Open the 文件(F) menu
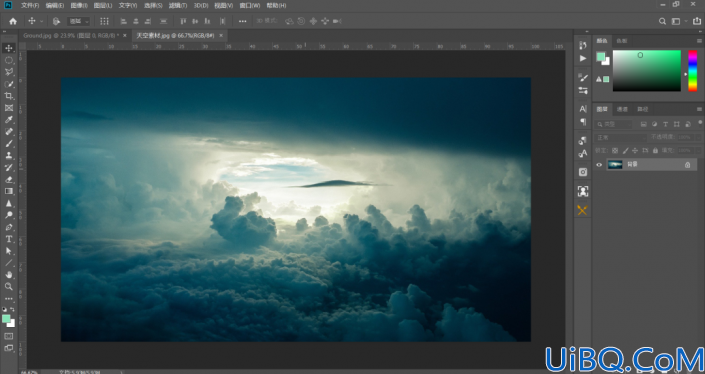 coord(30,5)
